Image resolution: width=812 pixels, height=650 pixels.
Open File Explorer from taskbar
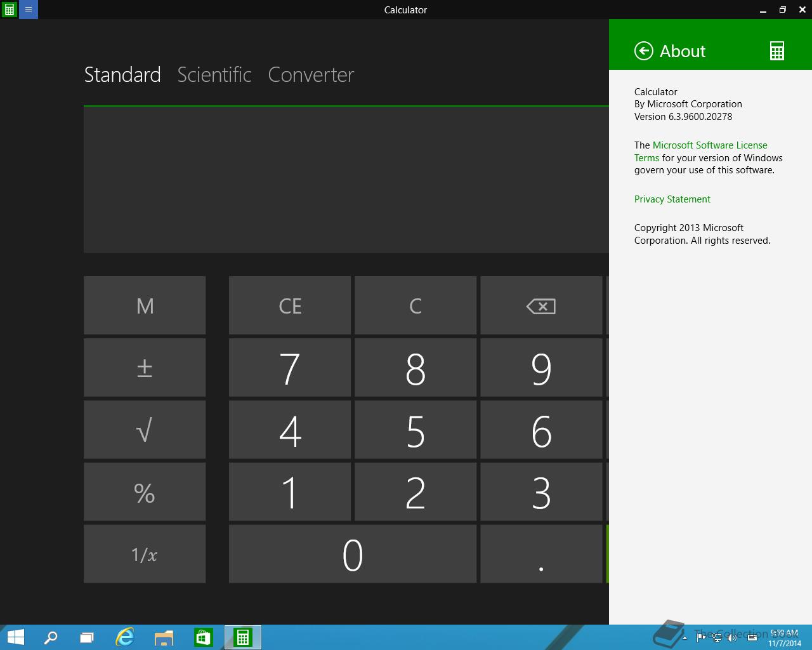(x=164, y=637)
